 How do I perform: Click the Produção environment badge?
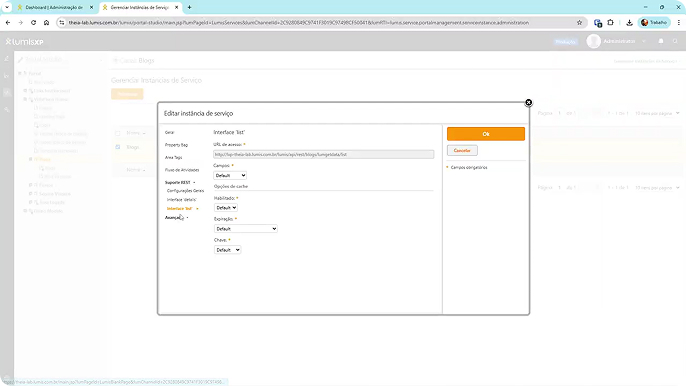tap(565, 42)
